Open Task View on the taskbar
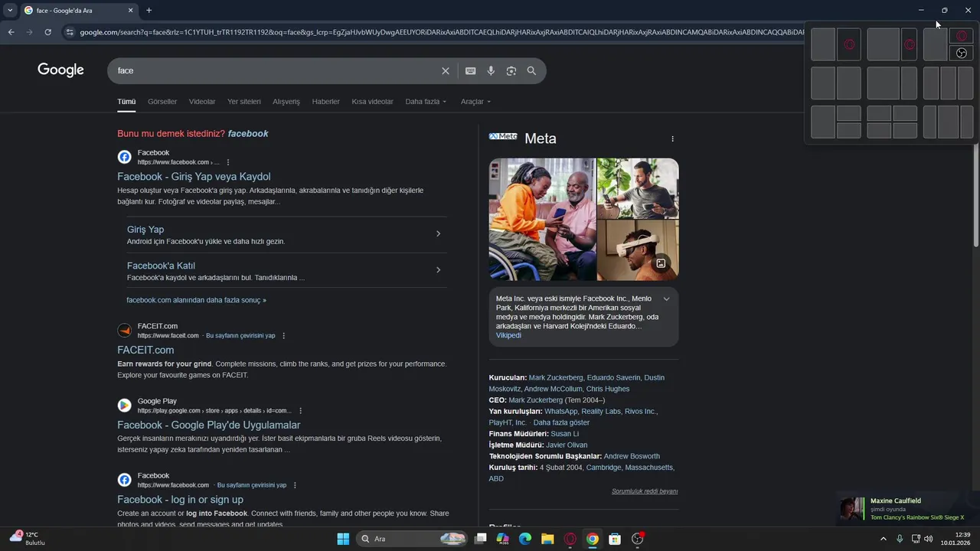 point(481,539)
